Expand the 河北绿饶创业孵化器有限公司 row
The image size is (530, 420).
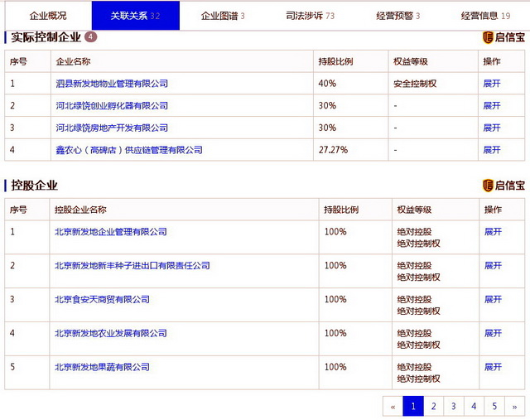click(x=492, y=106)
